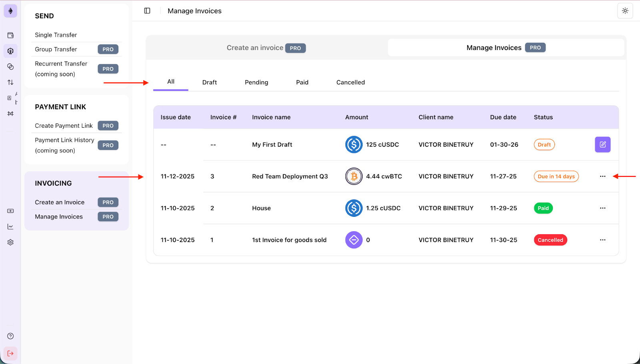Toggle the sidebar panel collapse icon
This screenshot has height=364, width=640.
coord(147,11)
